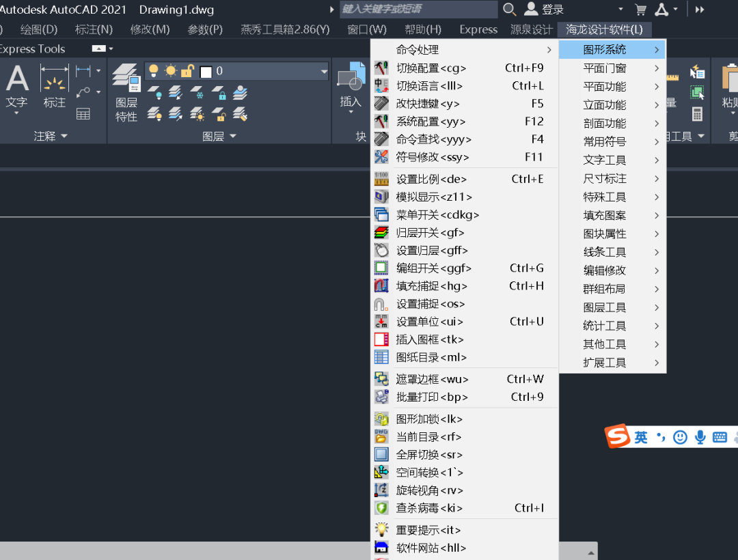
Task: Click the 重要提示<it> lightbulb icon
Action: [381, 530]
